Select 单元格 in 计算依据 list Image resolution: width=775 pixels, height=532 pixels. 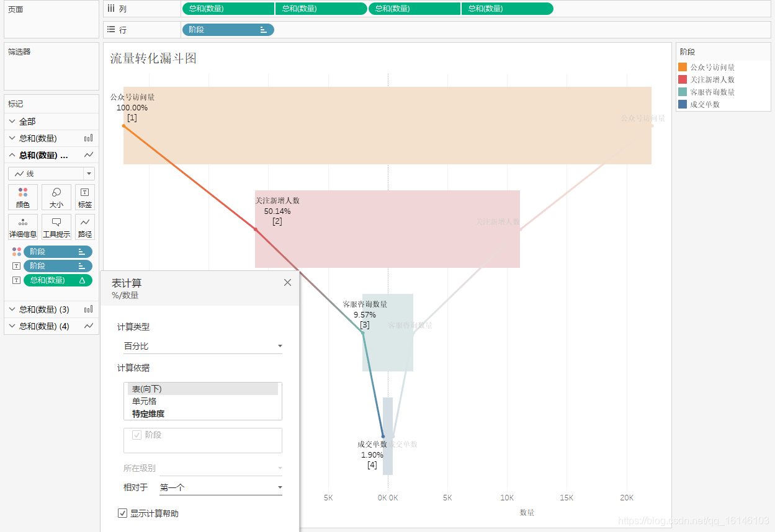pyautogui.click(x=203, y=401)
